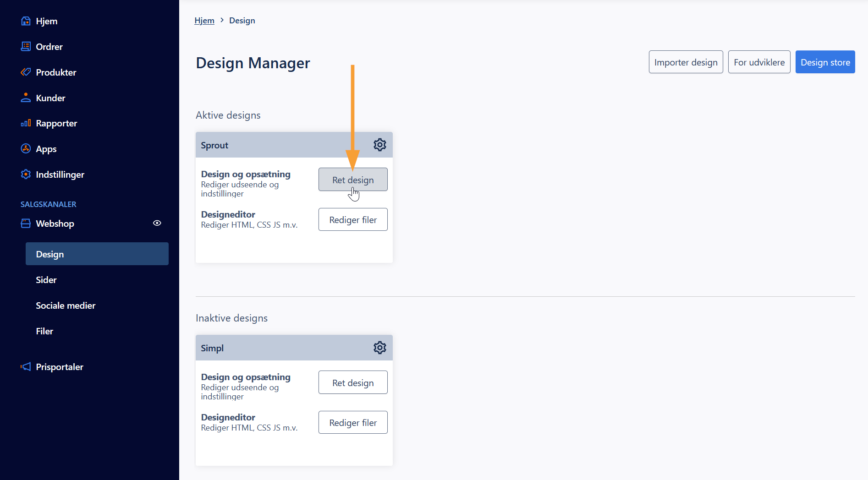Open the Sprout design gear settings

(379, 145)
